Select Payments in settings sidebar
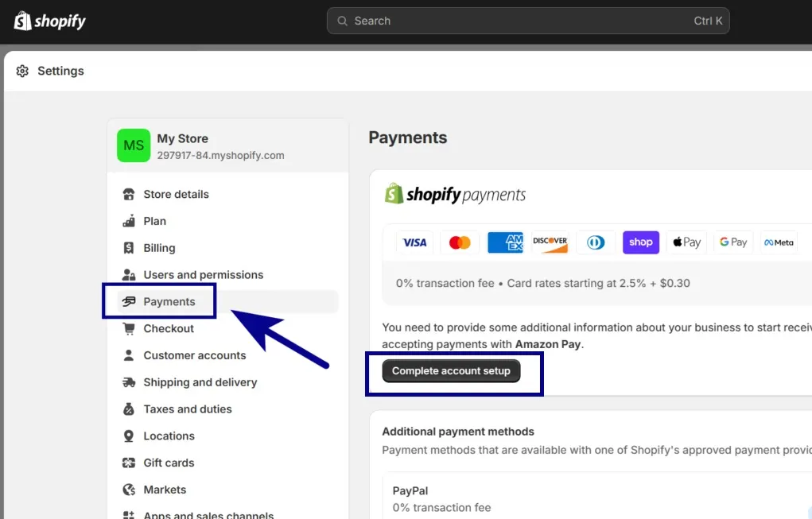This screenshot has height=519, width=812. (x=169, y=302)
